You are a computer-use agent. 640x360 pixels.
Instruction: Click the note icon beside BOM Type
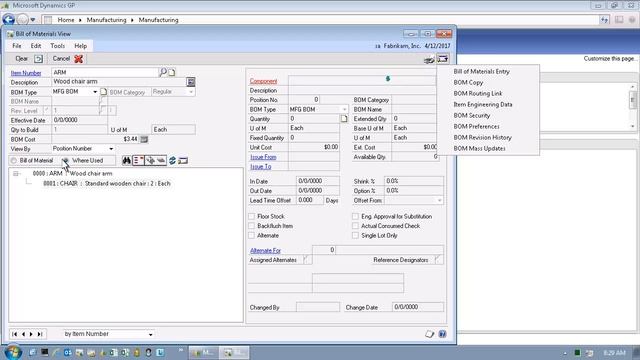[x=104, y=92]
